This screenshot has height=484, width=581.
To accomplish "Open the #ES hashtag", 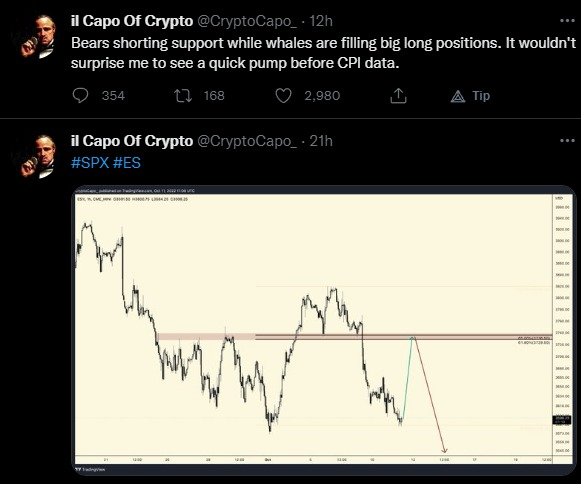I will point(126,163).
